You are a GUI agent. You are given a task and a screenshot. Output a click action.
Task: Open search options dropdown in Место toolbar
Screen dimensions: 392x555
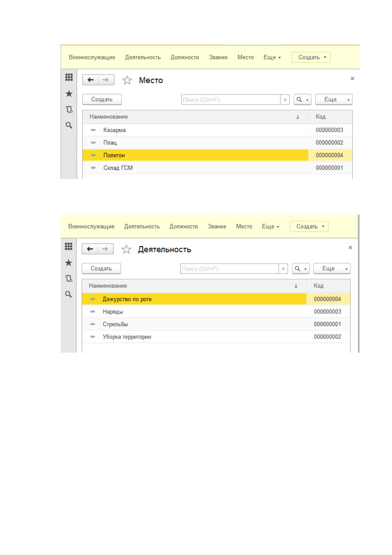coord(302,100)
